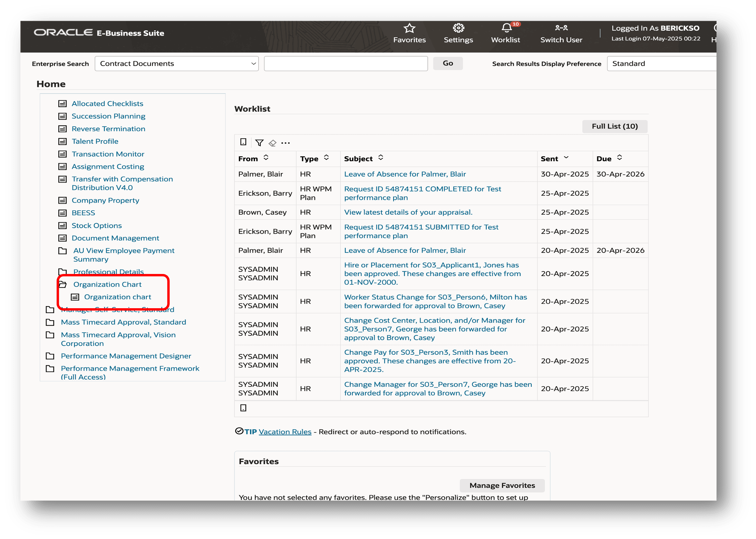Open the Vacation Rules link

click(285, 432)
